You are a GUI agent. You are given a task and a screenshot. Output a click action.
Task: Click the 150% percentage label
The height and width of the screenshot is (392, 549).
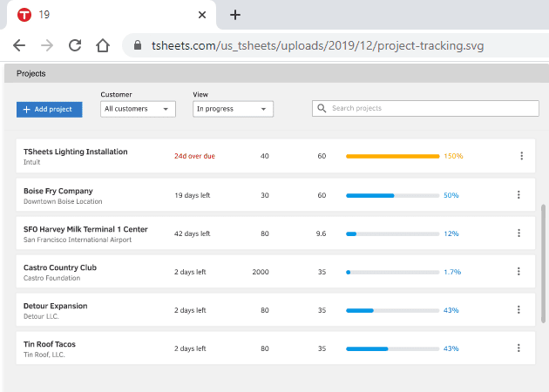pos(453,156)
